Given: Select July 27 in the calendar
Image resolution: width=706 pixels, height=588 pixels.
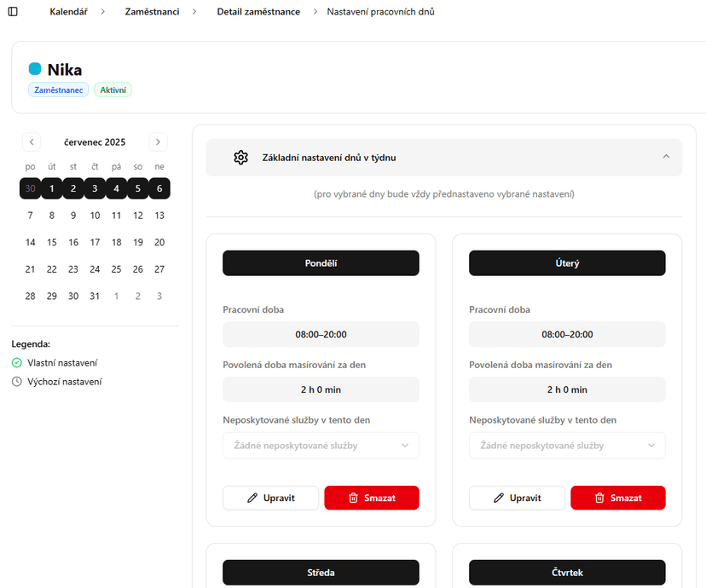Looking at the screenshot, I should 159,269.
